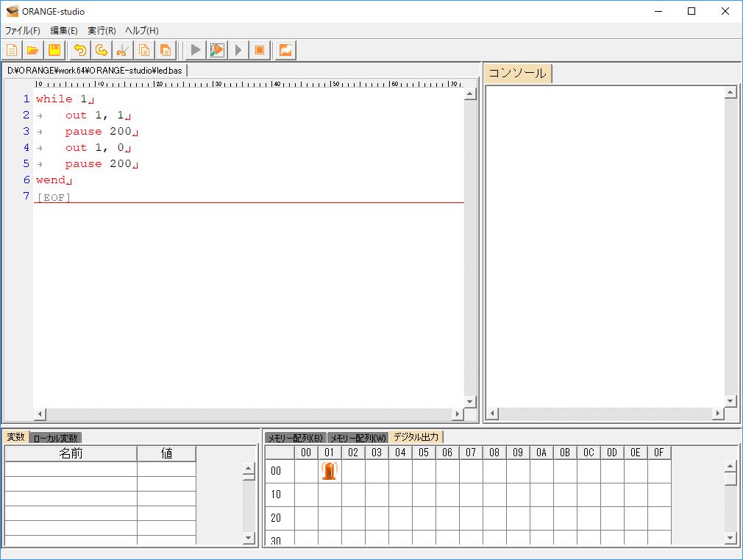Click the editor's scroll up arrow
This screenshot has width=743, height=560.
[x=469, y=94]
